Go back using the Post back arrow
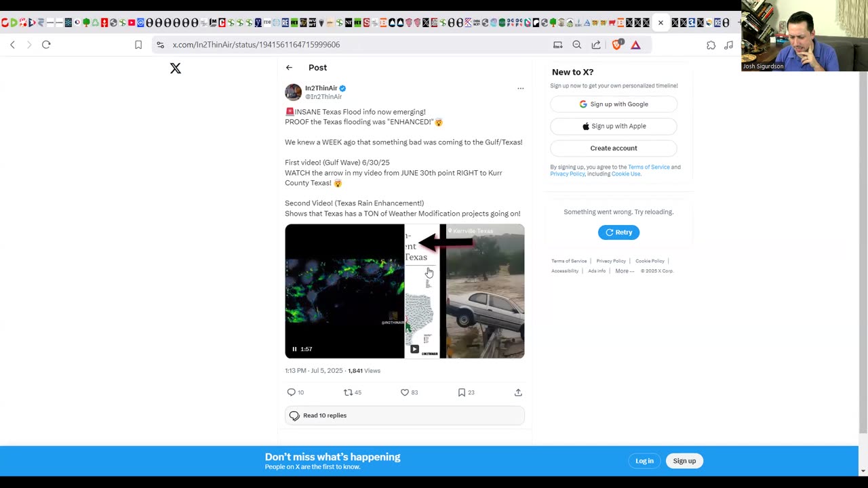 [289, 68]
